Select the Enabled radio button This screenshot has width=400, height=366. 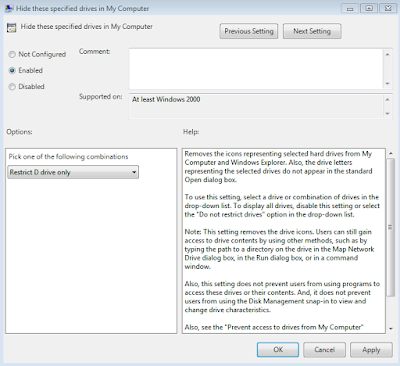tap(12, 71)
